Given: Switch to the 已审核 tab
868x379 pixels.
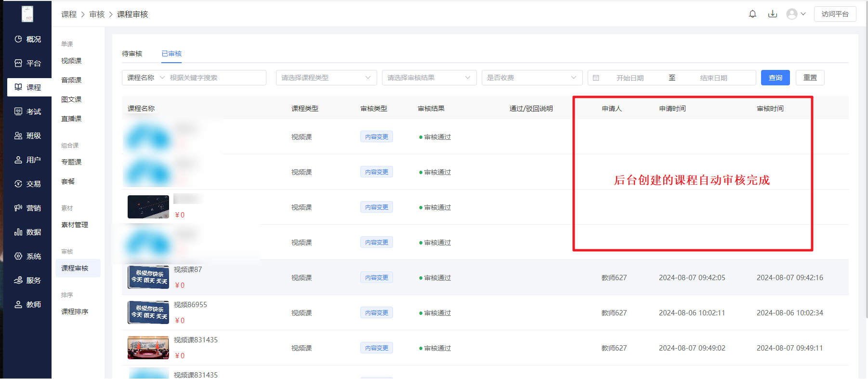Looking at the screenshot, I should 171,54.
